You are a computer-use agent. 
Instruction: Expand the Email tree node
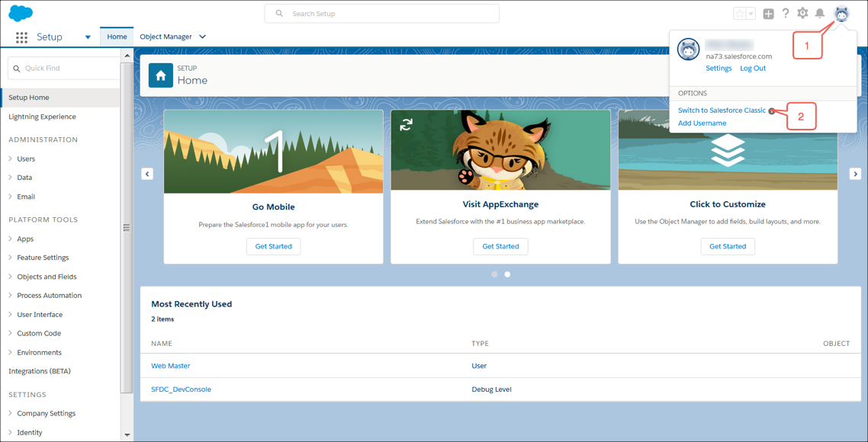[x=11, y=197]
